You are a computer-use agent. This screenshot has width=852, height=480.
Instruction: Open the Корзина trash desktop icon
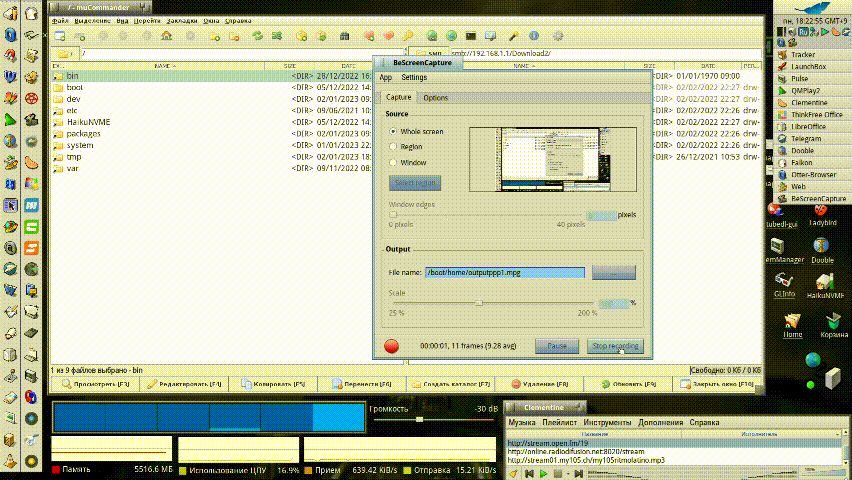click(x=831, y=323)
